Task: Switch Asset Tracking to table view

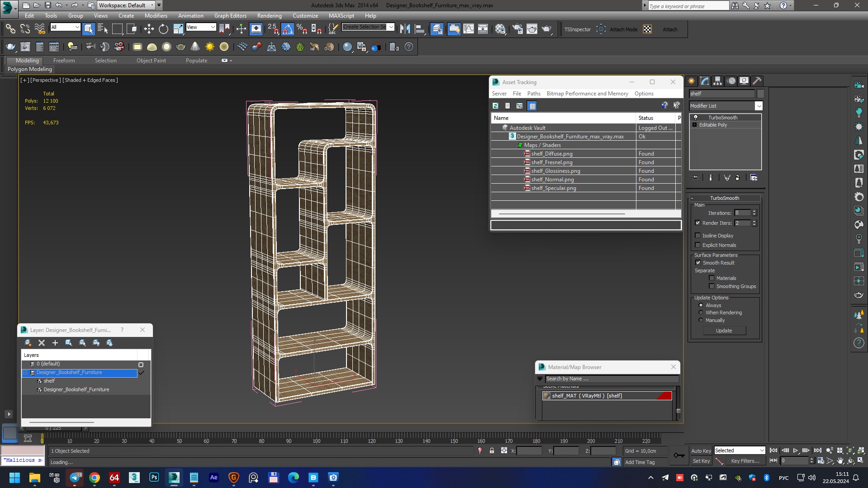Action: [532, 106]
